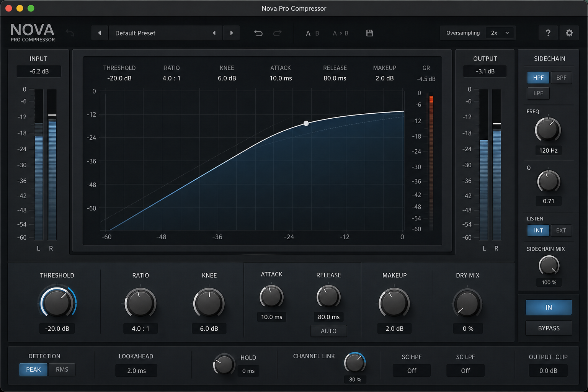Save preset with the floppy disk icon
The image size is (588, 392).
pos(369,33)
